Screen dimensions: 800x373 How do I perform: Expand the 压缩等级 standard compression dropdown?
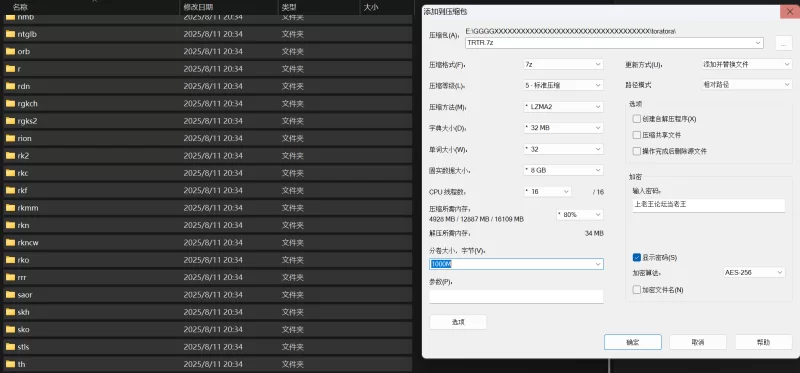[563, 85]
